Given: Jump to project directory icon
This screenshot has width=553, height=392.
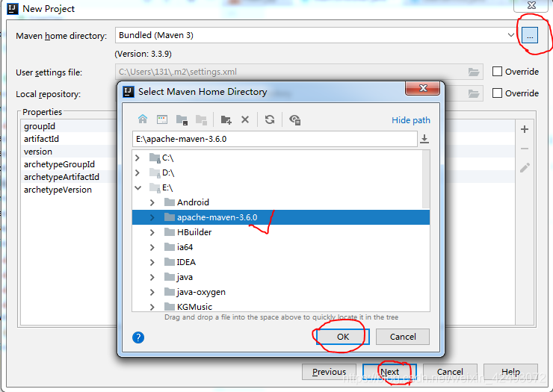Looking at the screenshot, I should 182,120.
